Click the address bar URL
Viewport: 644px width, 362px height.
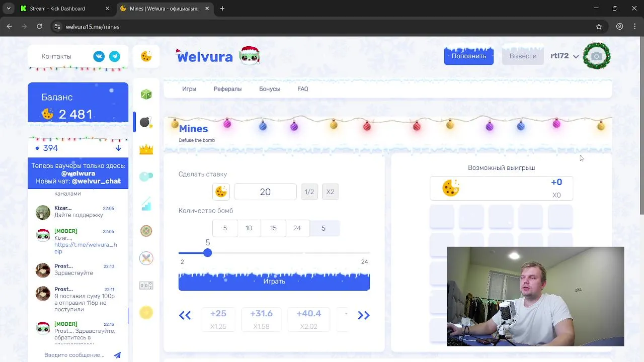pyautogui.click(x=93, y=27)
